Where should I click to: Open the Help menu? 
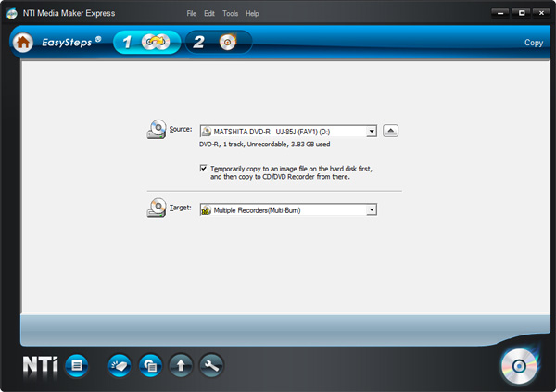tap(252, 14)
